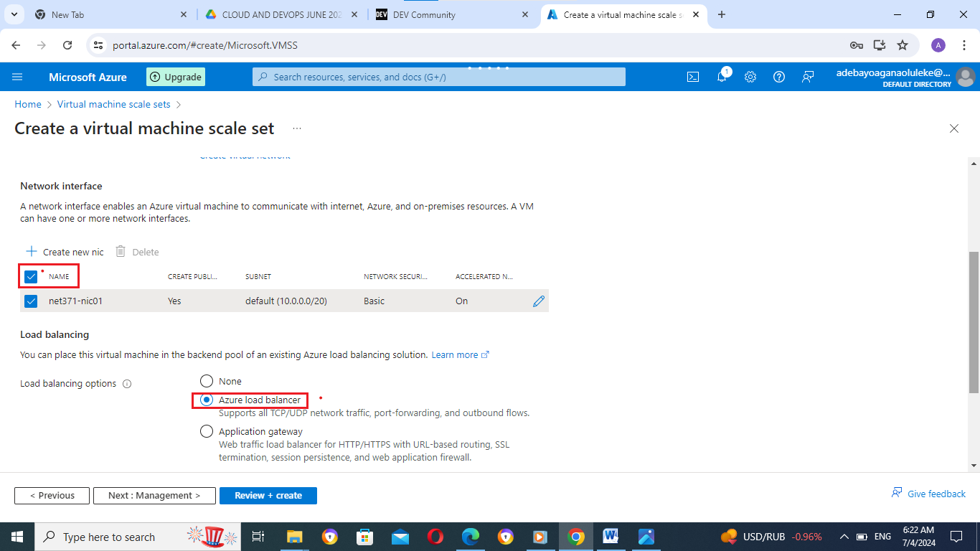980x551 pixels.
Task: Launch File Explorer from the taskbar
Action: pyautogui.click(x=295, y=537)
